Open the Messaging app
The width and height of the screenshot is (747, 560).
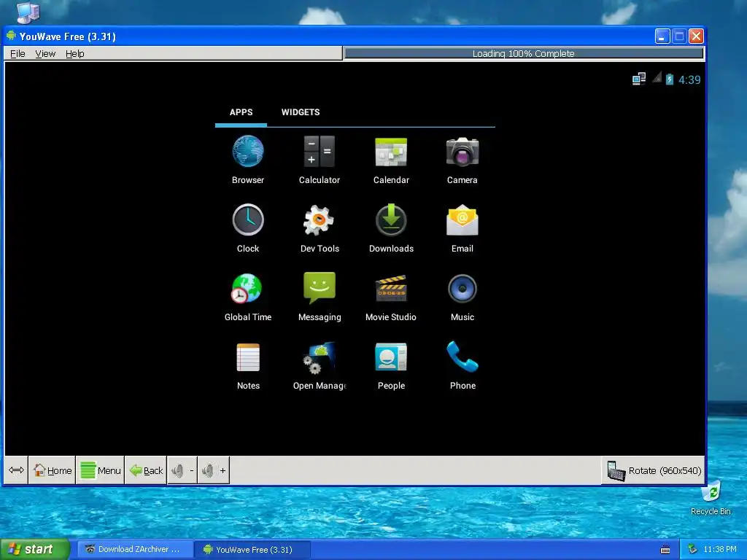[x=320, y=297]
